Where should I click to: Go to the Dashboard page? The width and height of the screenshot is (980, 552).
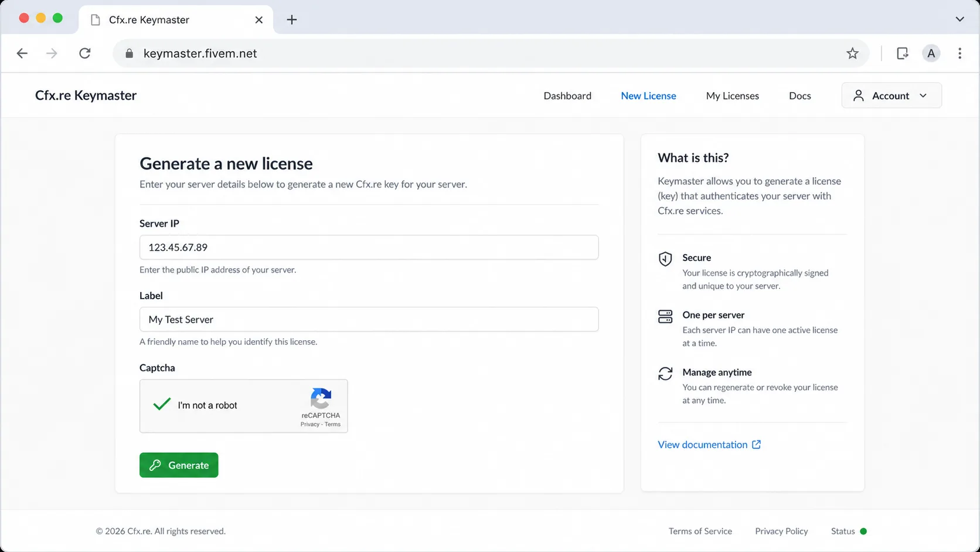tap(567, 96)
